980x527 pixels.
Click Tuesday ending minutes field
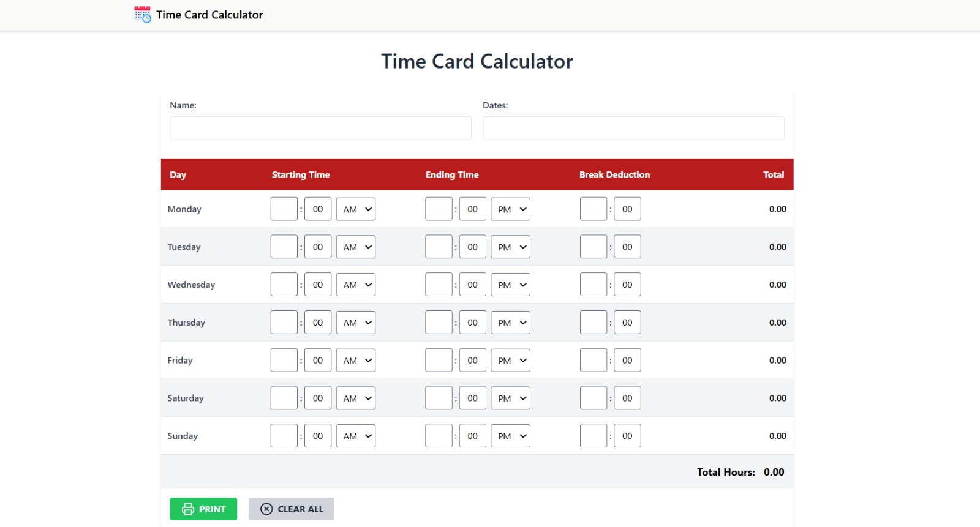coord(473,247)
